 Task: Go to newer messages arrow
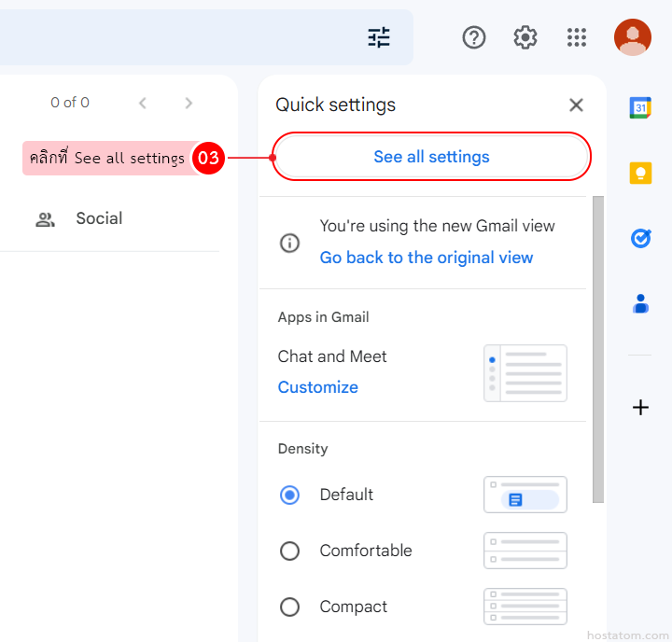143,103
